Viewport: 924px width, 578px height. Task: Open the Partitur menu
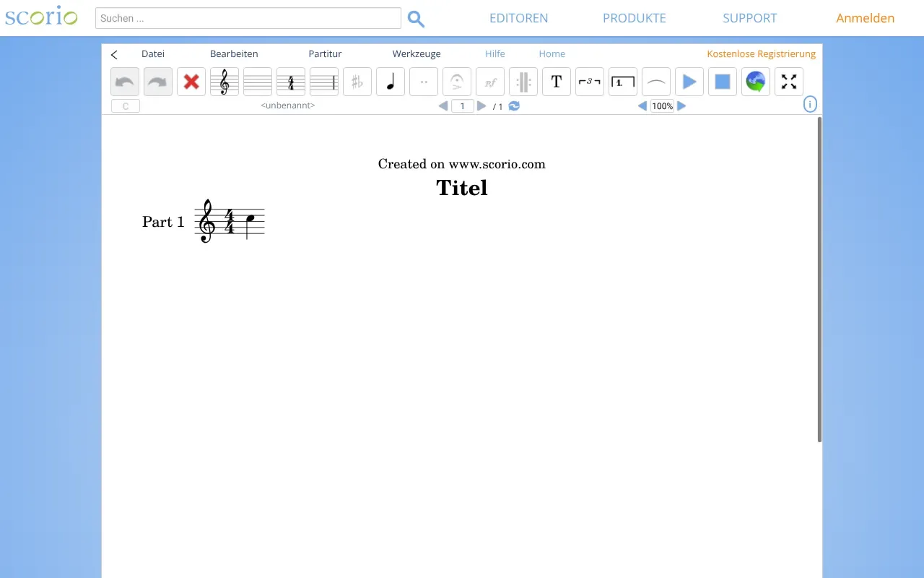(x=325, y=54)
